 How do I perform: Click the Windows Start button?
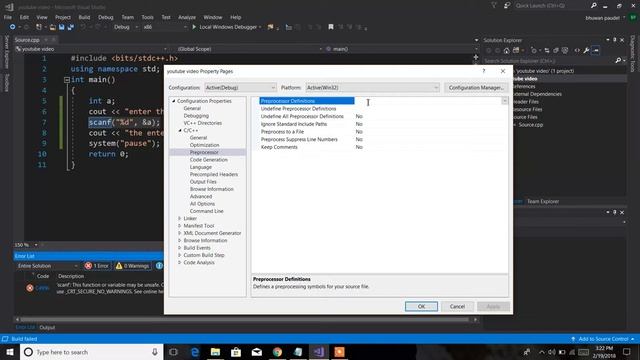pos(10,352)
